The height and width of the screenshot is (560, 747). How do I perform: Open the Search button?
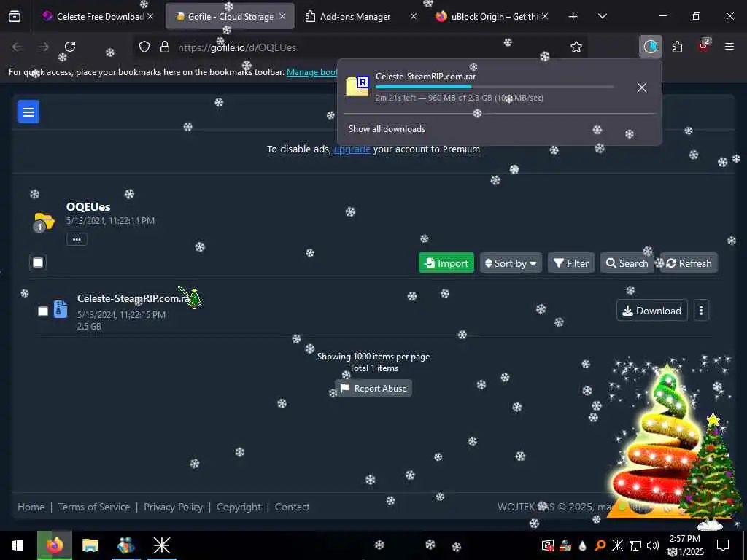[627, 262]
